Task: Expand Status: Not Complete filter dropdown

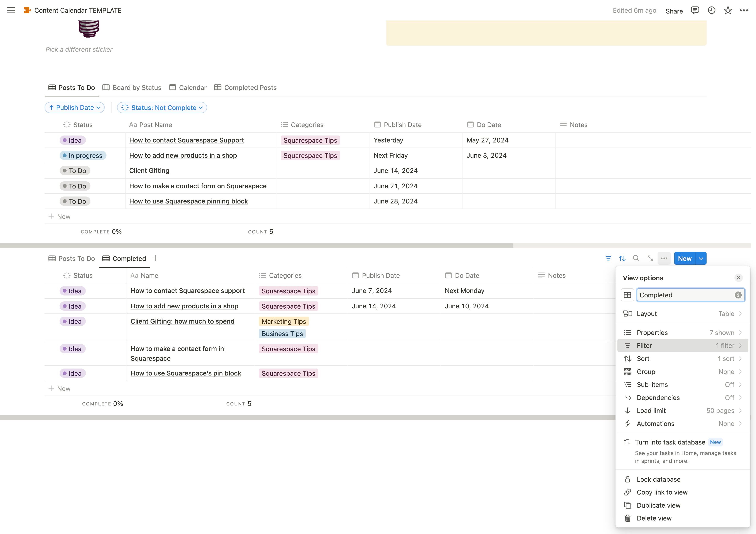Action: coord(162,108)
